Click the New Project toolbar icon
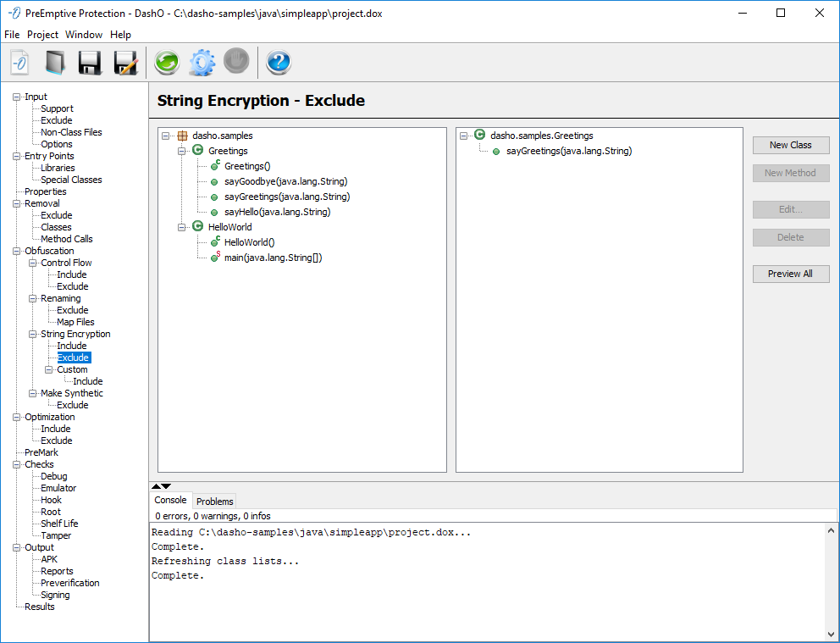The image size is (840, 643). (x=20, y=63)
